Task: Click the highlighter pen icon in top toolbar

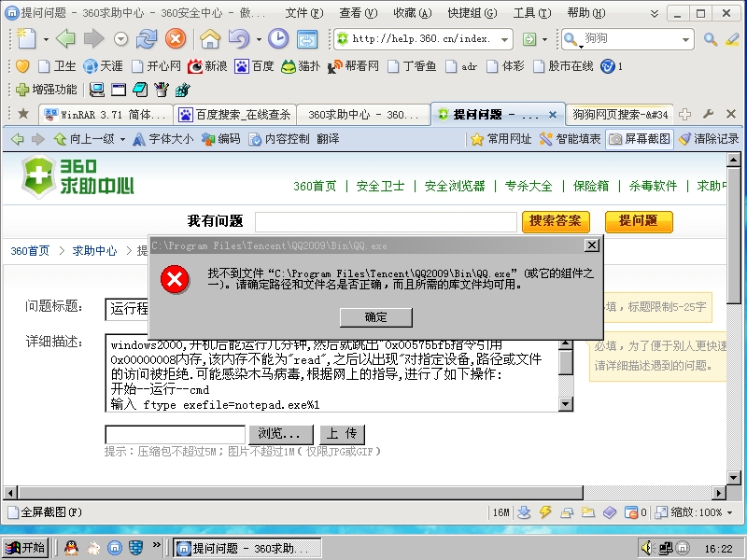Action: click(732, 39)
